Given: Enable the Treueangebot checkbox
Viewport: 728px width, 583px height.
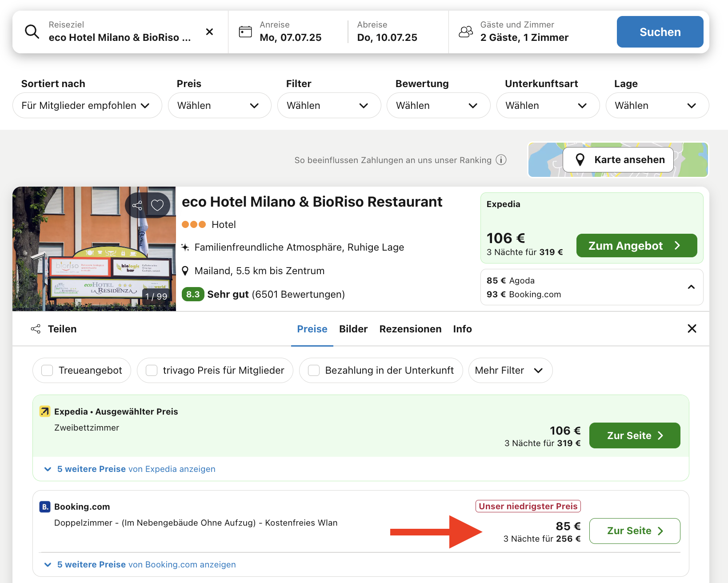Looking at the screenshot, I should pyautogui.click(x=47, y=370).
